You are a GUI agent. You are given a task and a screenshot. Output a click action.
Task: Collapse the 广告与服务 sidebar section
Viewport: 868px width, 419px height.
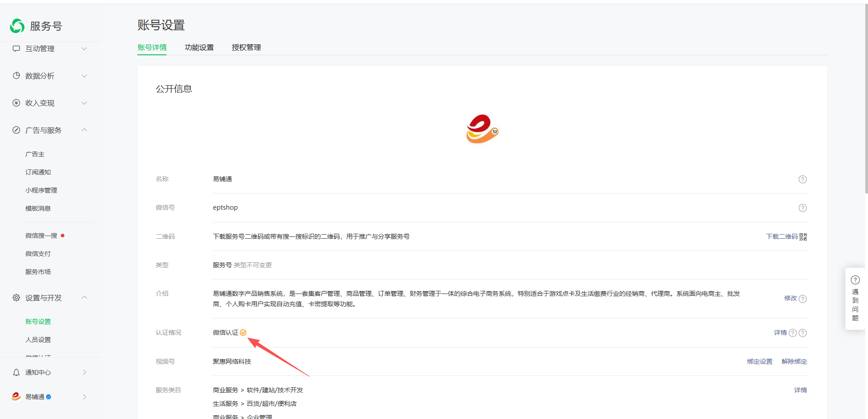[x=84, y=130]
